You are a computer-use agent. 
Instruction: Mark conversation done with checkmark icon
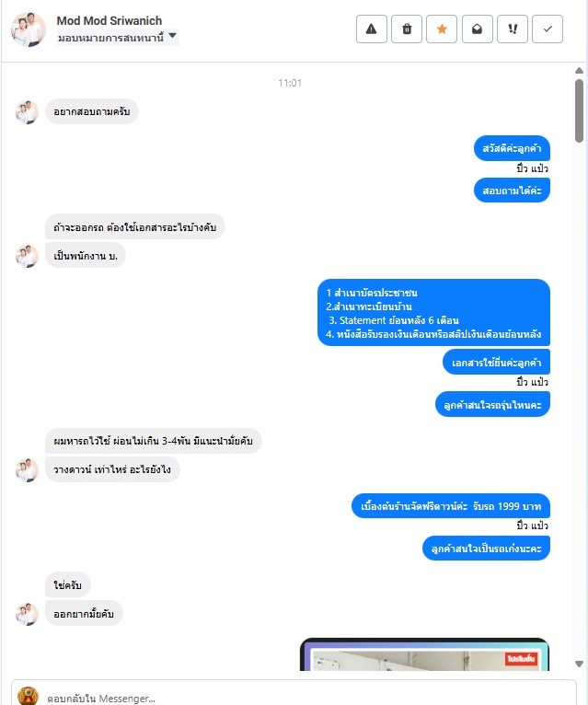(x=548, y=29)
